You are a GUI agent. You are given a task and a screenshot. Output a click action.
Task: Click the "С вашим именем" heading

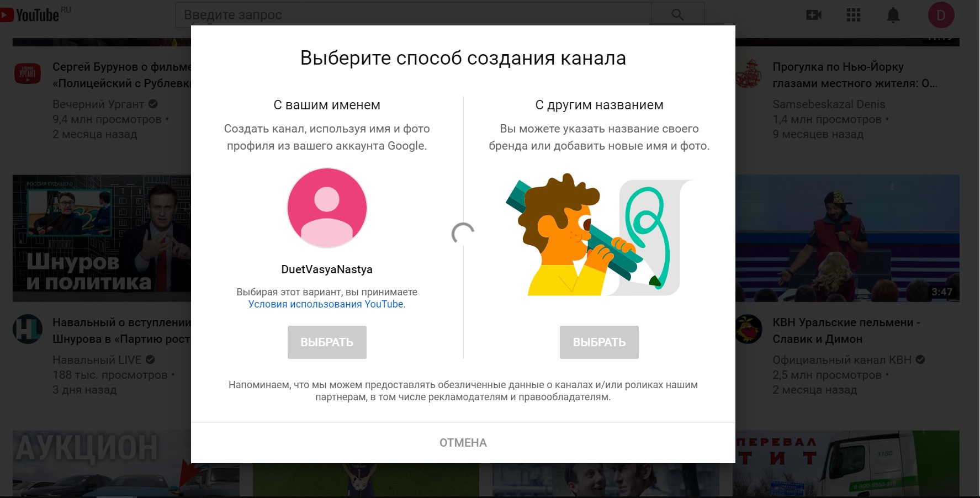pos(327,105)
